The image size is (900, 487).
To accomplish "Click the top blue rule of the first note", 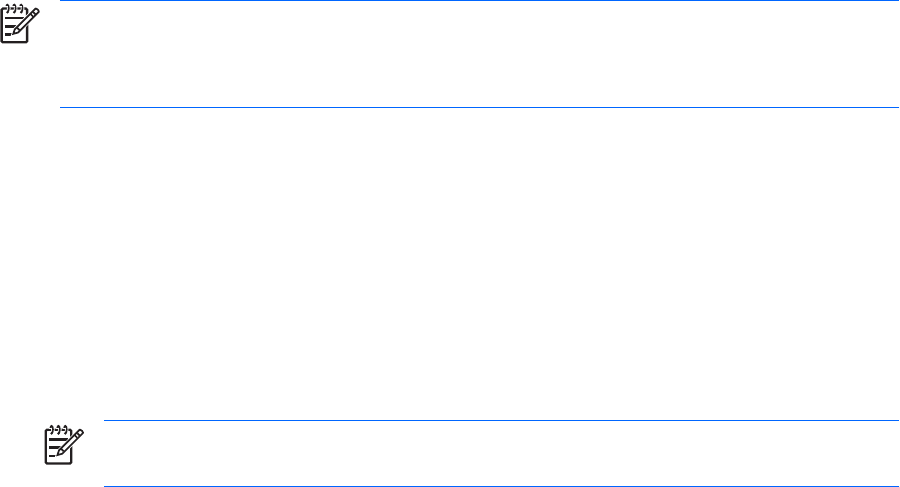I will click(480, 1).
